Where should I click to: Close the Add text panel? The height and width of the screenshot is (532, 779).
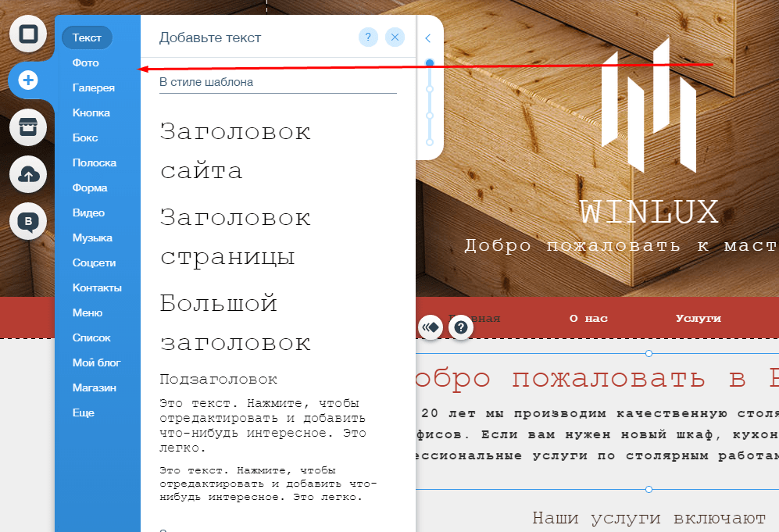point(395,37)
